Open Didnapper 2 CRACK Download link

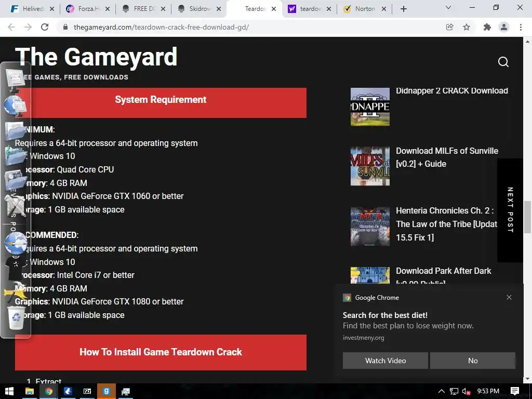(452, 90)
